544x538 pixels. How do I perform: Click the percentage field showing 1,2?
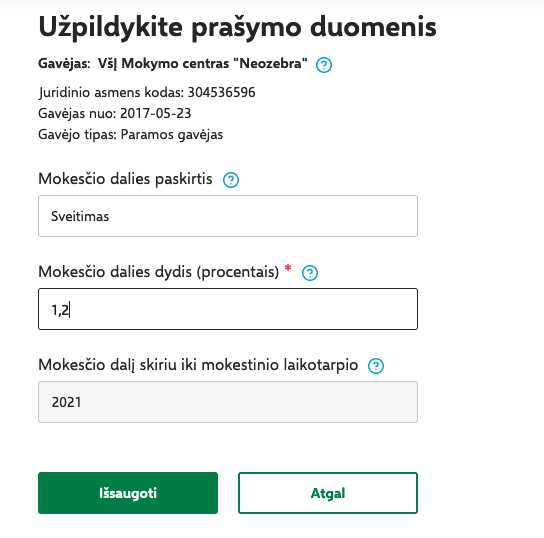(x=228, y=309)
